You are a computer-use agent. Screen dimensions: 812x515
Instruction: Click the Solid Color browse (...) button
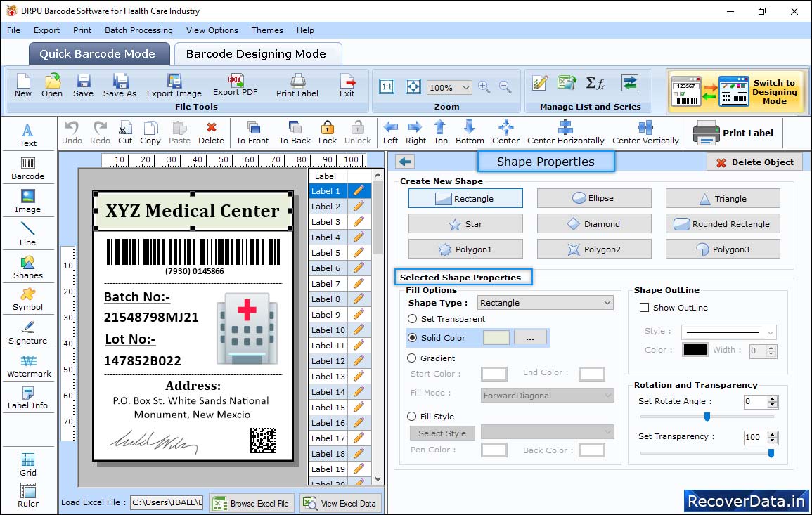(x=530, y=337)
